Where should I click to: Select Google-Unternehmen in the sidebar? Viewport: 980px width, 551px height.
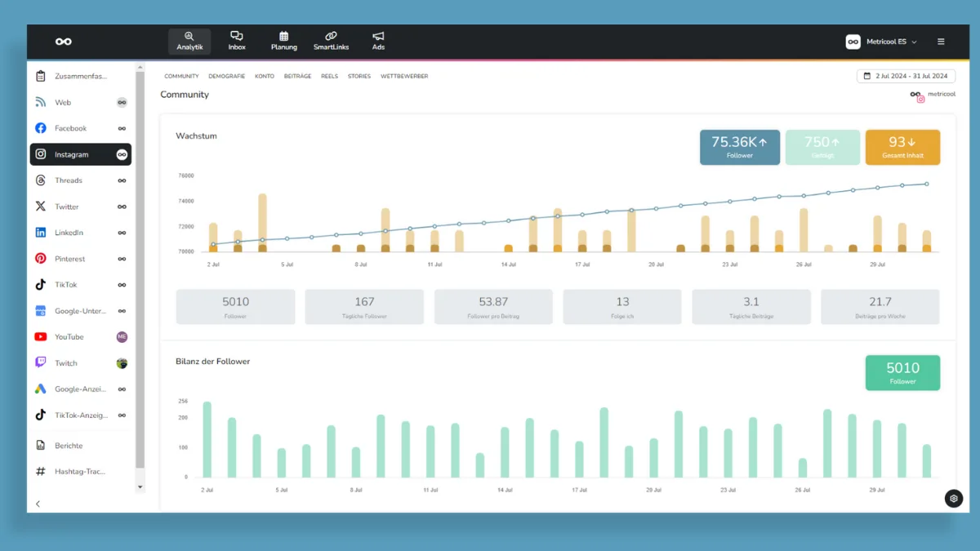pos(81,311)
